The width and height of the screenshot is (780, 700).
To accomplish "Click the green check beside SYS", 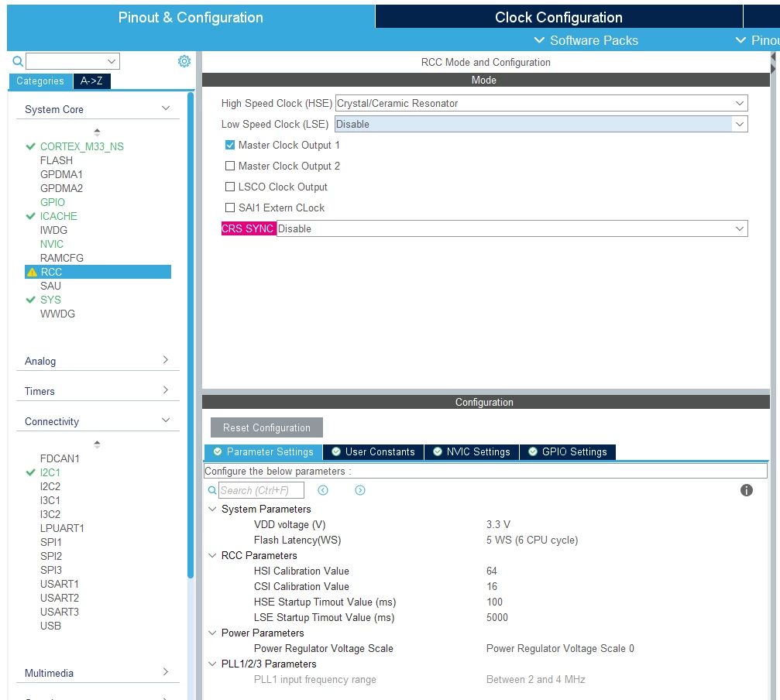I will pyautogui.click(x=30, y=300).
